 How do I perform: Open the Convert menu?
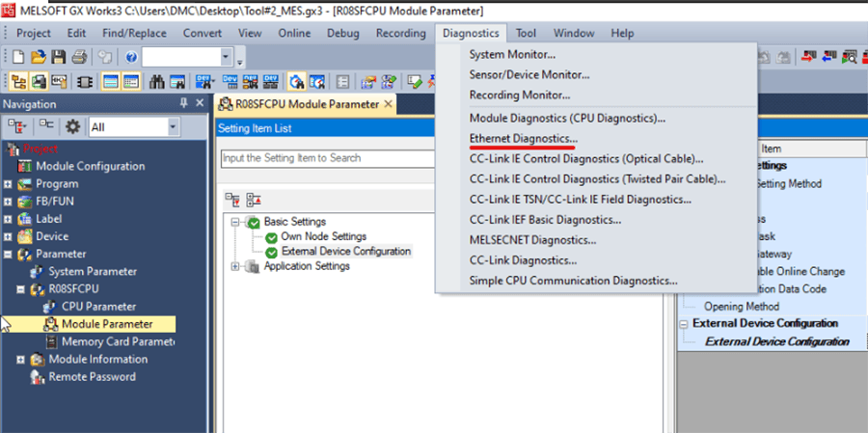coord(203,33)
